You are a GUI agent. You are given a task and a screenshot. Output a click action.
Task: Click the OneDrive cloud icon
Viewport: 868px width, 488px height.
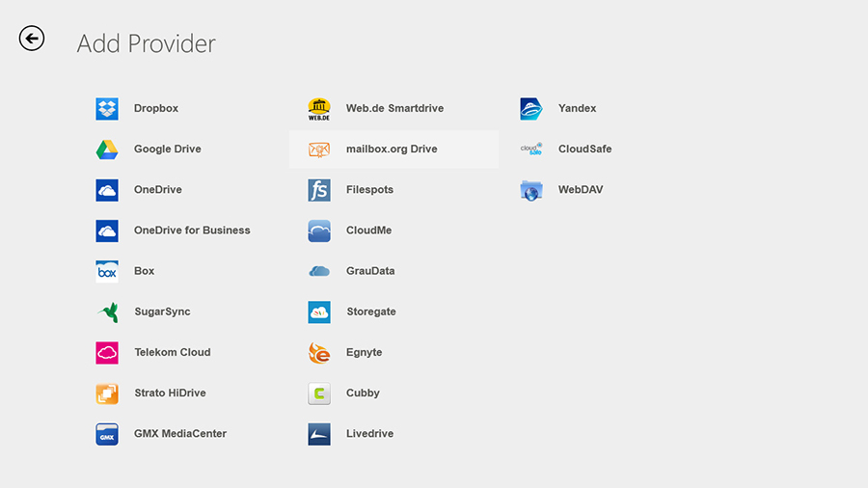107,190
